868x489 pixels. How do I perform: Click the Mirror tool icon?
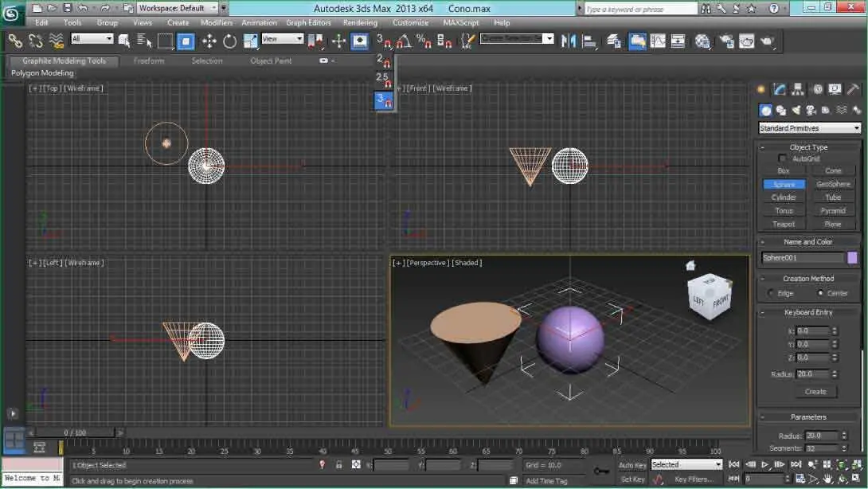coord(569,41)
